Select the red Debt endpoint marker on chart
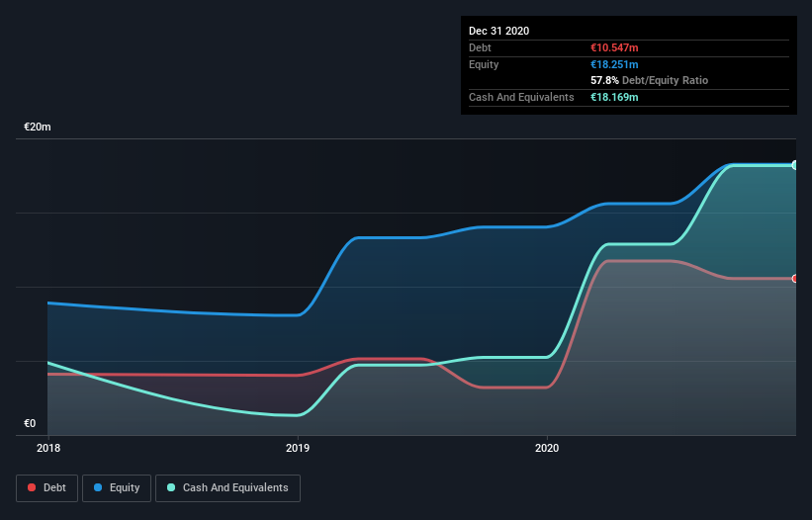The image size is (812, 520). coord(795,279)
